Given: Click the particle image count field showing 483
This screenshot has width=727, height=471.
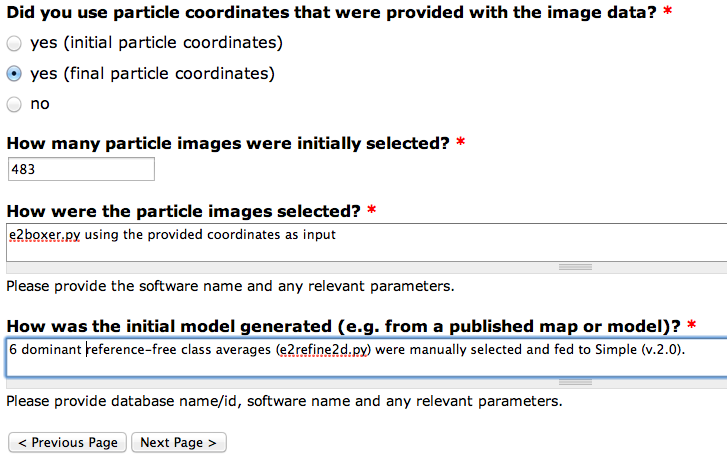Looking at the screenshot, I should point(80,170).
